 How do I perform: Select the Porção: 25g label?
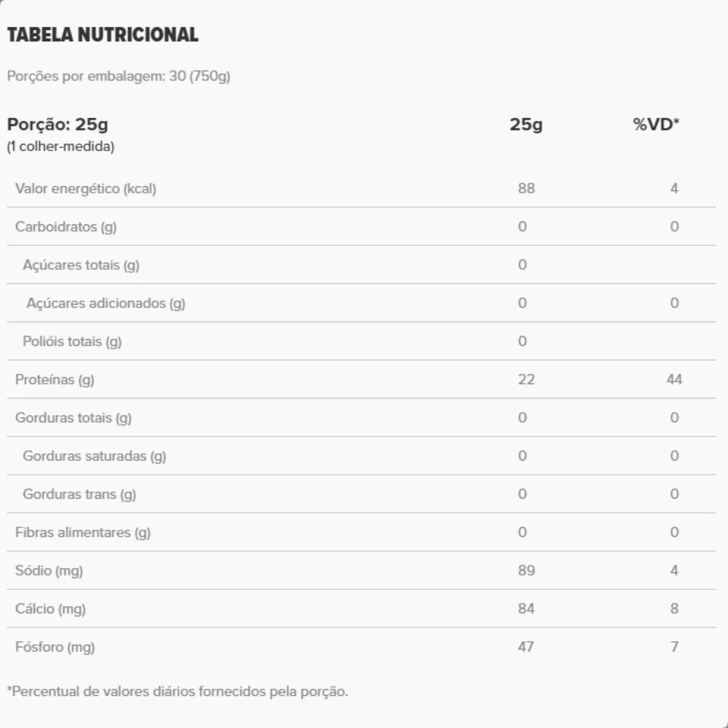pos(58,124)
